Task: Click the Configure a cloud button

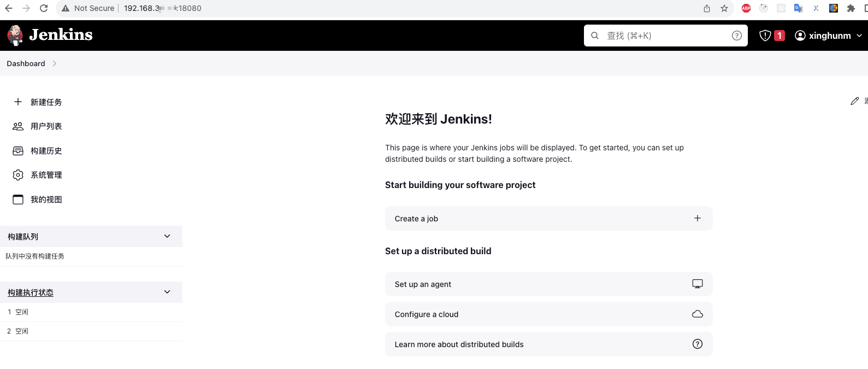Action: (548, 314)
